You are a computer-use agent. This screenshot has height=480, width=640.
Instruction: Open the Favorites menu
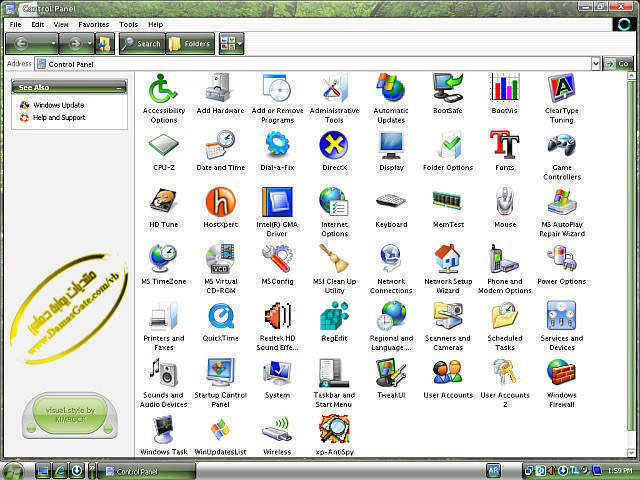pyautogui.click(x=93, y=24)
